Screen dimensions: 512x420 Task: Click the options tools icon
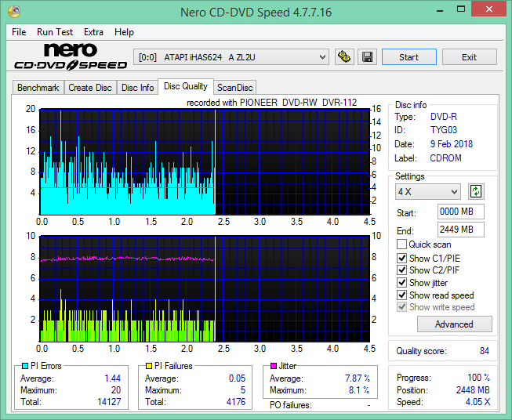click(x=344, y=57)
